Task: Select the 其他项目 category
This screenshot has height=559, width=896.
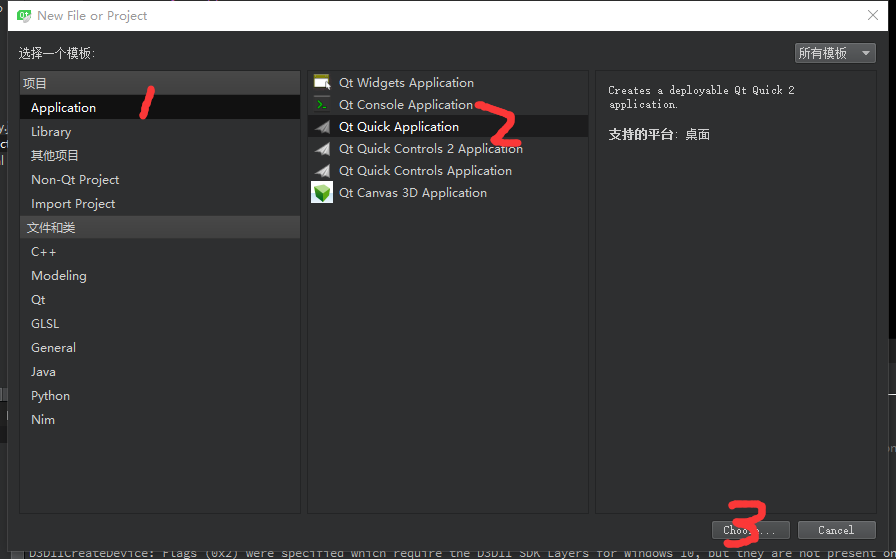Action: coord(159,155)
